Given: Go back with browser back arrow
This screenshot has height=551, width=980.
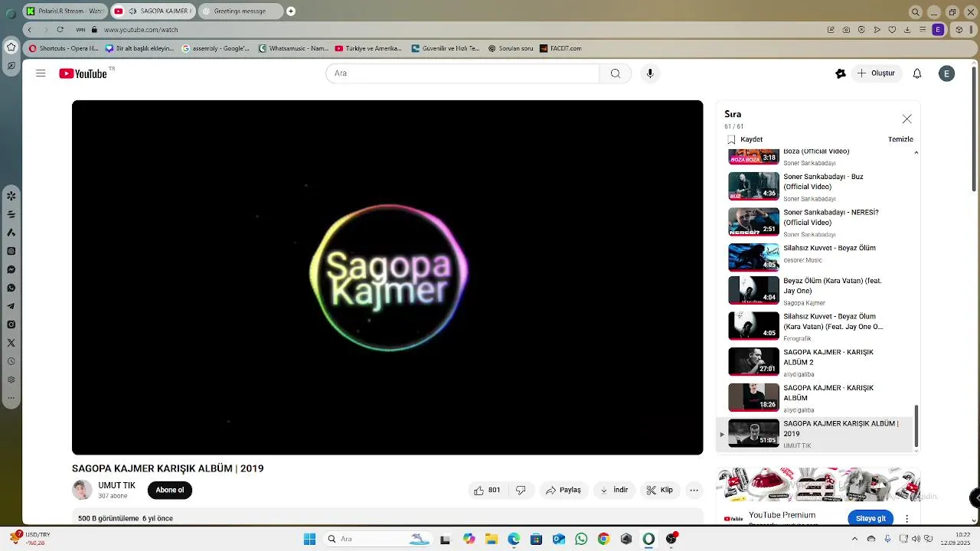Looking at the screenshot, I should pos(29,30).
